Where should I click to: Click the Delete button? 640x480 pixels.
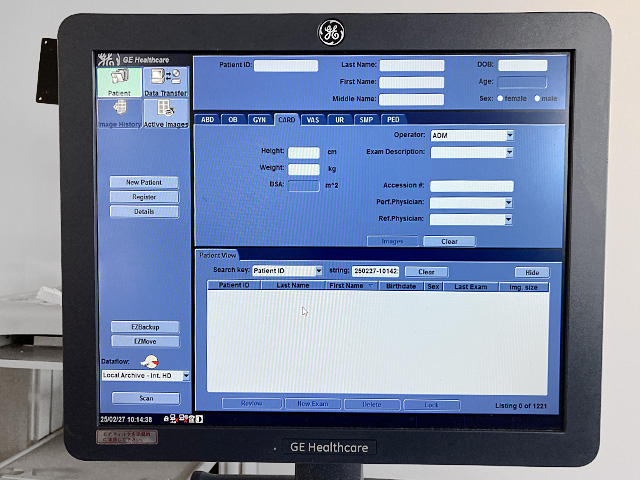click(372, 404)
